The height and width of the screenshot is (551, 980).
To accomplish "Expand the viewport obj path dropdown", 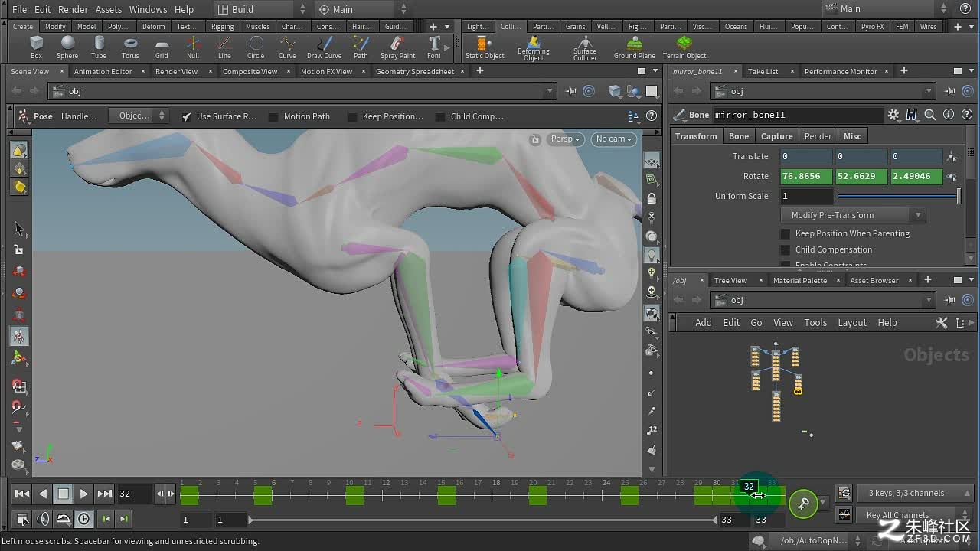I will (x=549, y=91).
